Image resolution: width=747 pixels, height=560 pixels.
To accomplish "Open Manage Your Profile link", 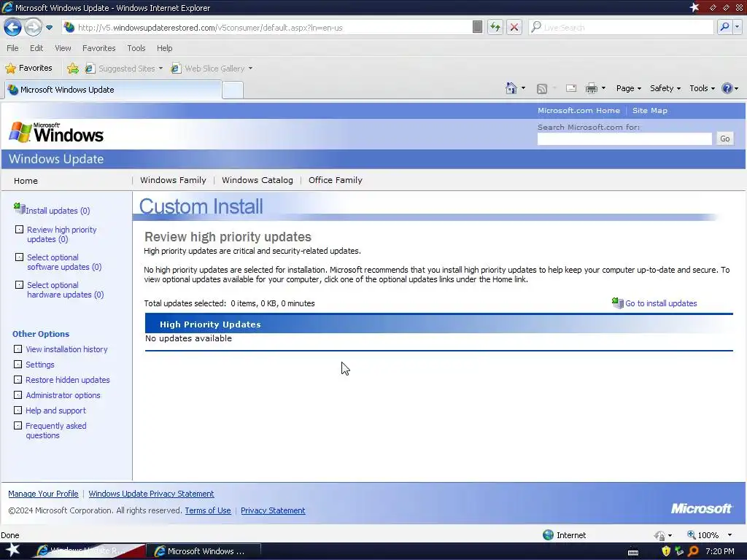I will [43, 494].
